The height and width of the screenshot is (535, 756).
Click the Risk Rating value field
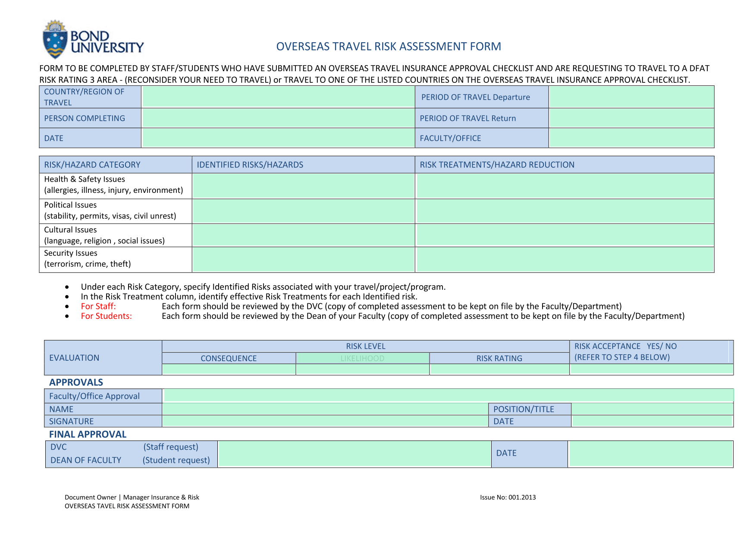coord(499,369)
